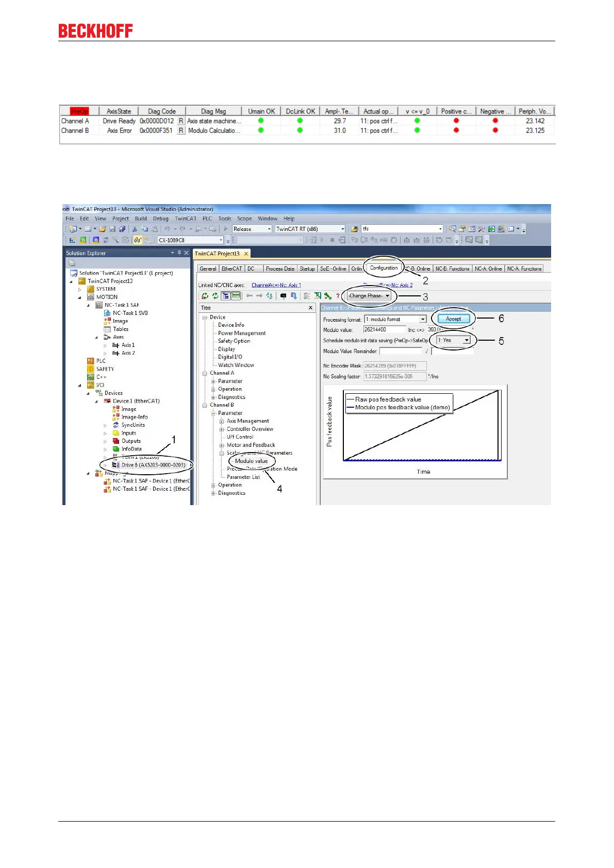
Task: Click the wrench tools icon in drive toolbar
Action: [x=328, y=296]
